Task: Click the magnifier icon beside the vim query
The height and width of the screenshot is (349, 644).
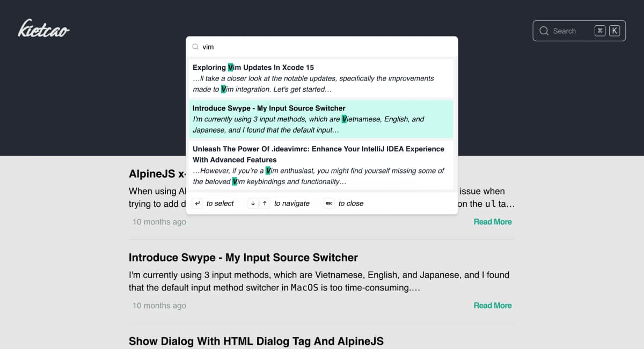Action: pos(195,47)
